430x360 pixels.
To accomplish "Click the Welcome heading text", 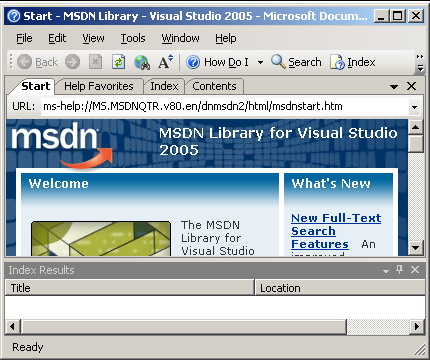I will click(59, 184).
